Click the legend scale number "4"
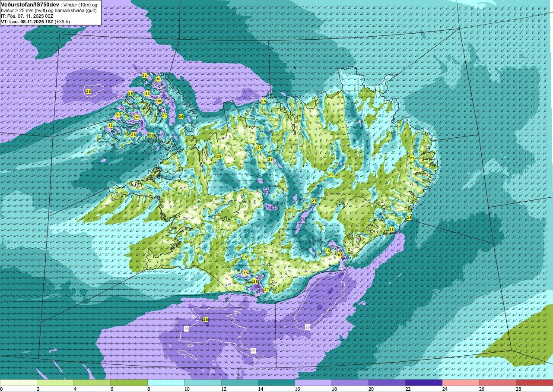 (x=75, y=389)
